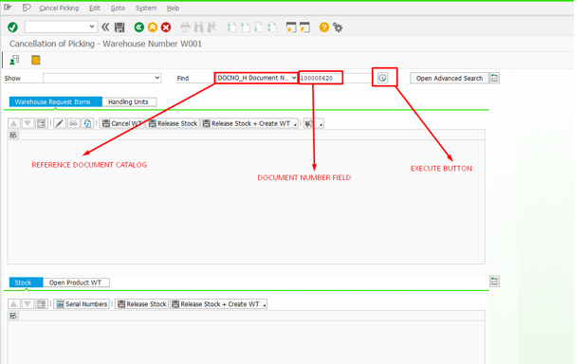588x364 pixels.
Task: Switch to the Warehouse Request Items tab
Action: coord(56,101)
